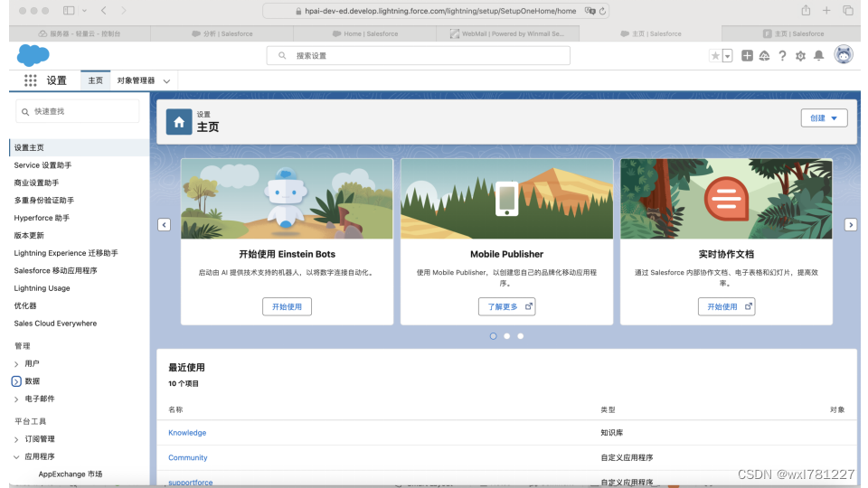
Task: Click in the 搜索设置 search field
Action: (x=418, y=55)
